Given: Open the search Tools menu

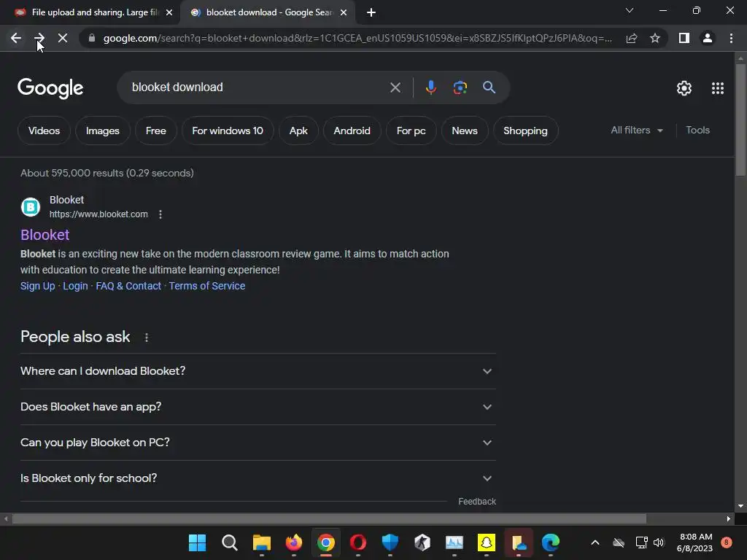Looking at the screenshot, I should click(x=697, y=130).
